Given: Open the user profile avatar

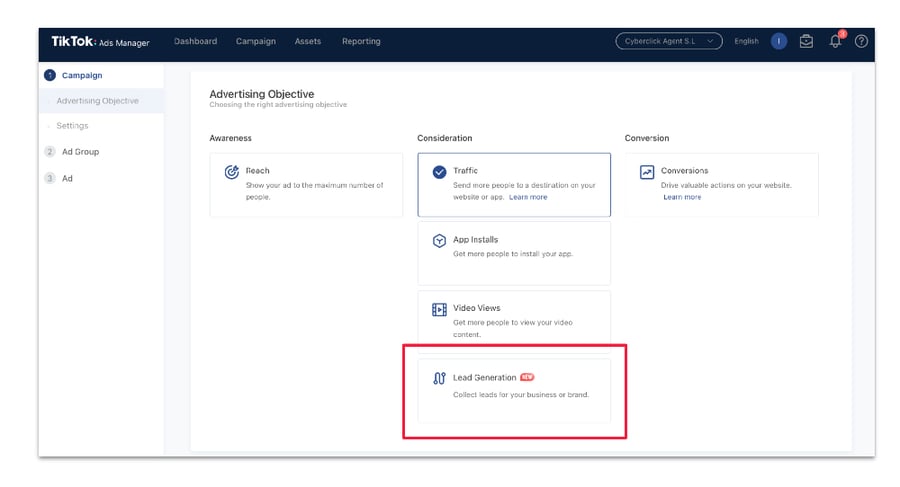Looking at the screenshot, I should click(778, 41).
